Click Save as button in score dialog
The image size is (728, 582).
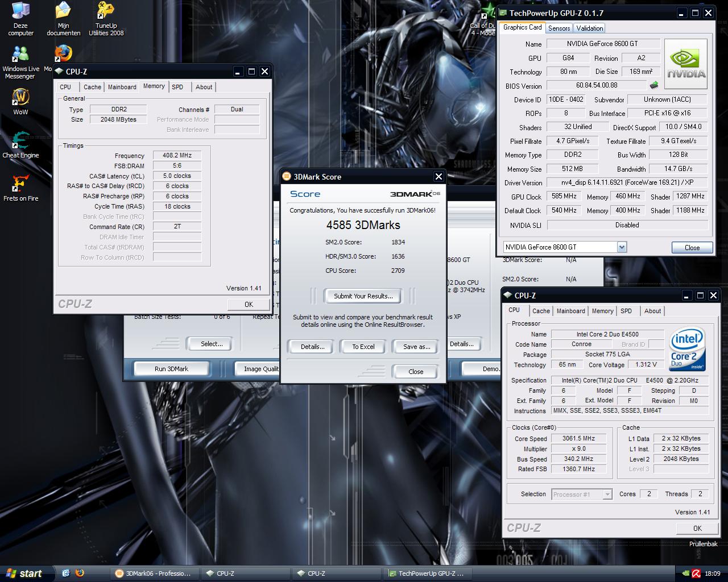point(416,347)
